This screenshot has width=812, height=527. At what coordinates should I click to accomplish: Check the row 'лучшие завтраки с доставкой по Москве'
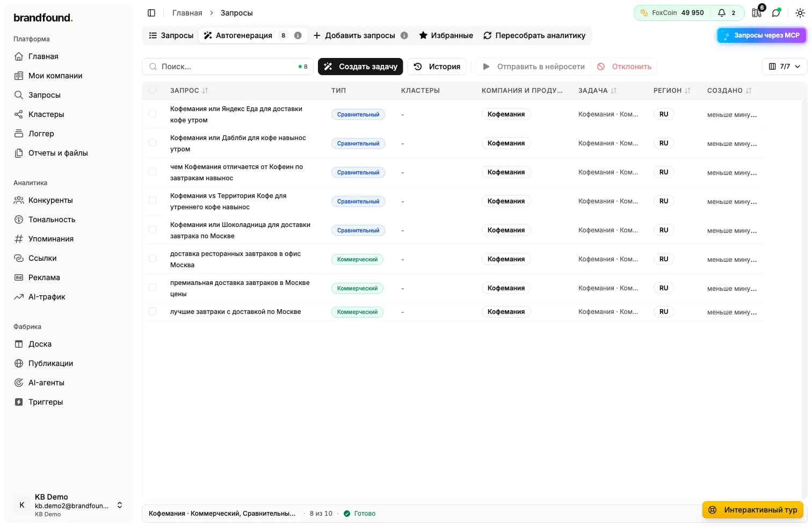tap(153, 311)
